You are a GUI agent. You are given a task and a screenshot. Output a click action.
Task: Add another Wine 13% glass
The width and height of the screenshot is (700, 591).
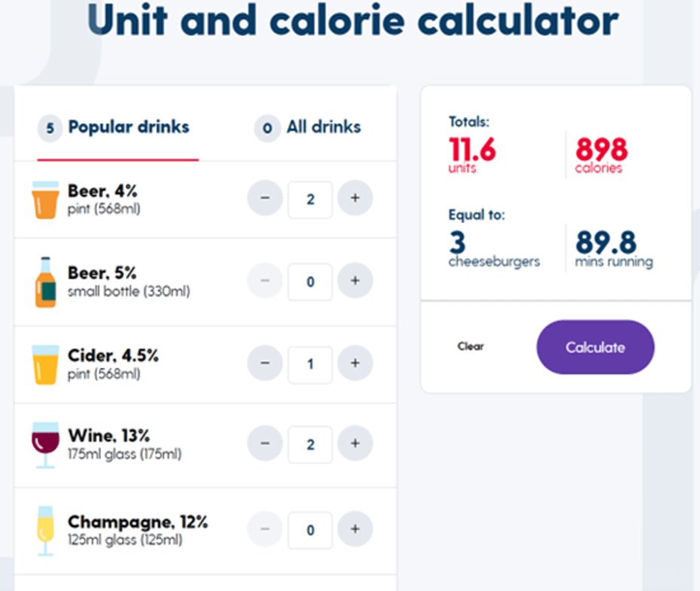[355, 443]
